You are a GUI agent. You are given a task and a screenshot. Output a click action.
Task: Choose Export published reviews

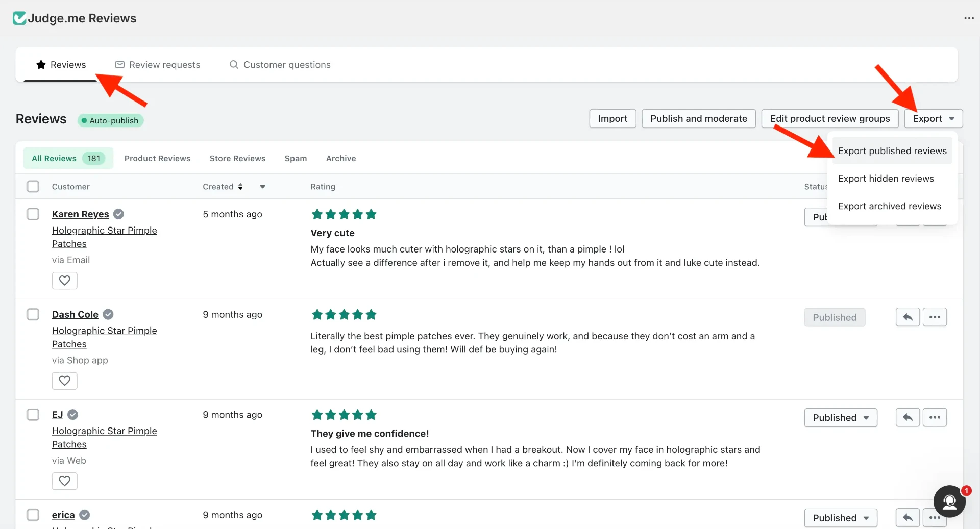click(892, 151)
